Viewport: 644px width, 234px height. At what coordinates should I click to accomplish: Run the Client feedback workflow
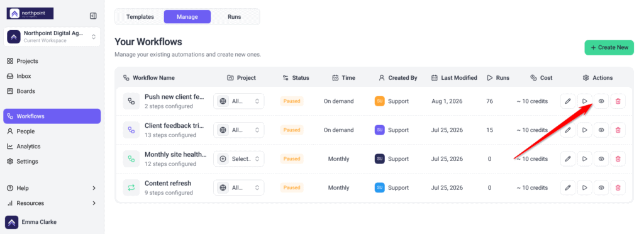584,130
